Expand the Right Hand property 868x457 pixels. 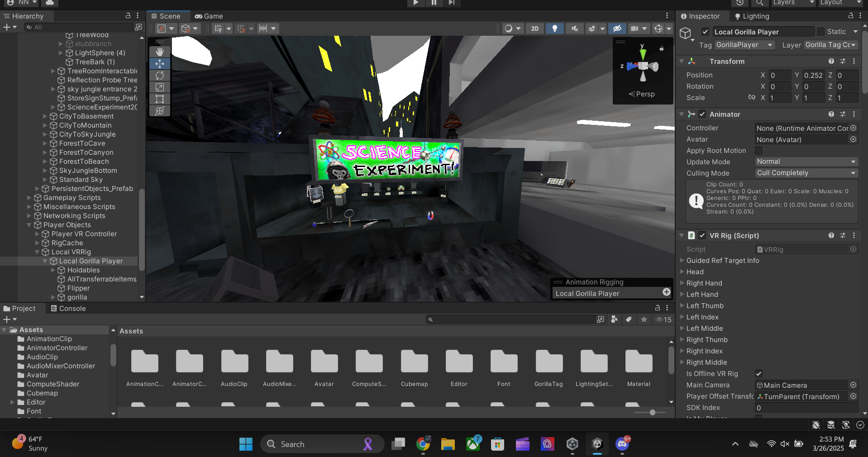point(682,283)
